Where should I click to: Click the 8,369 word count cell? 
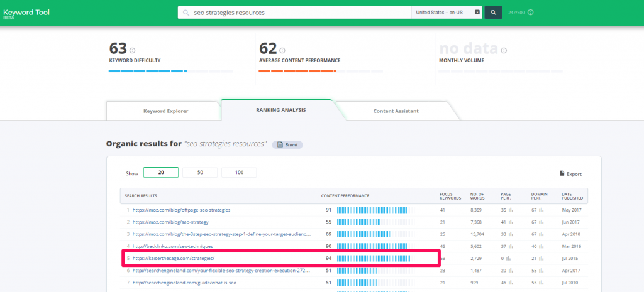click(x=477, y=210)
